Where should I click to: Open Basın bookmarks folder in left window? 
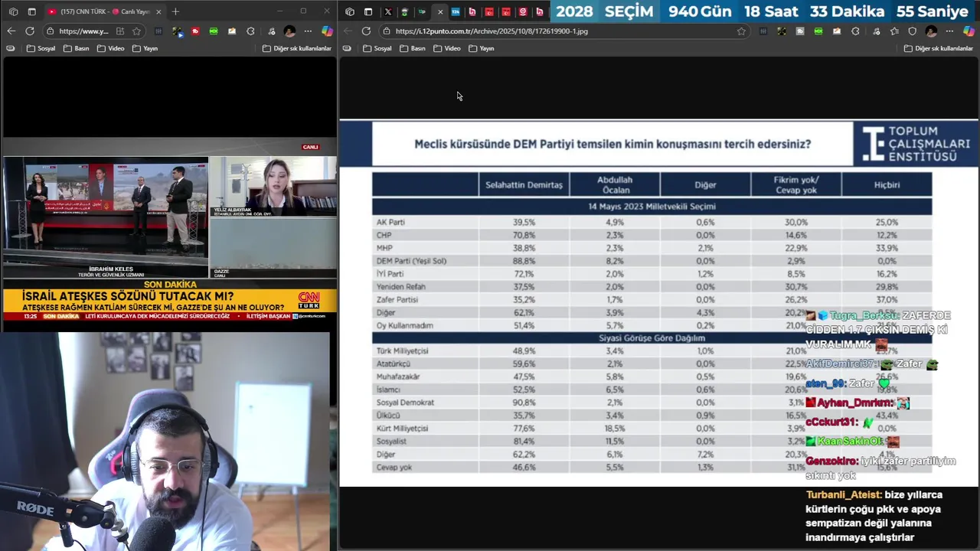tap(76, 48)
